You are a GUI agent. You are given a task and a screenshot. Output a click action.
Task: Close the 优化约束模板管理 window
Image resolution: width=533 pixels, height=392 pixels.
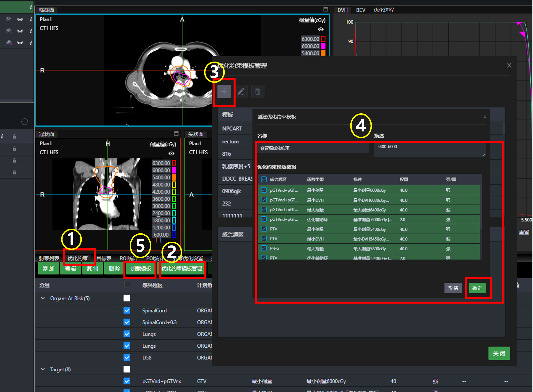coord(509,65)
